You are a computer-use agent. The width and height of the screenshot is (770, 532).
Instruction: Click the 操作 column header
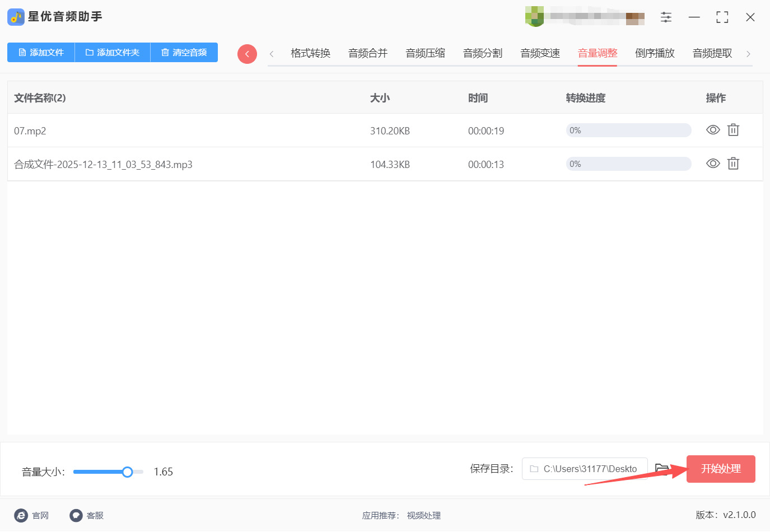click(x=716, y=98)
